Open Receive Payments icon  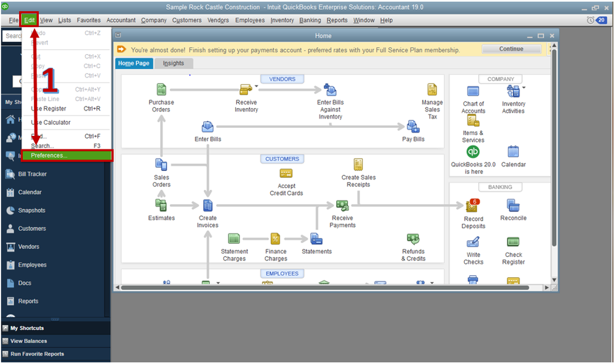point(342,205)
